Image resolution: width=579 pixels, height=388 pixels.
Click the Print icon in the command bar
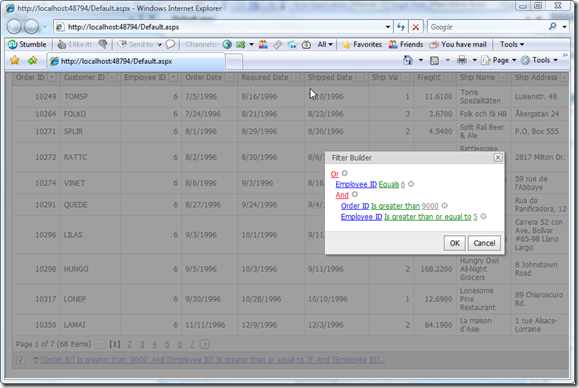coord(462,60)
